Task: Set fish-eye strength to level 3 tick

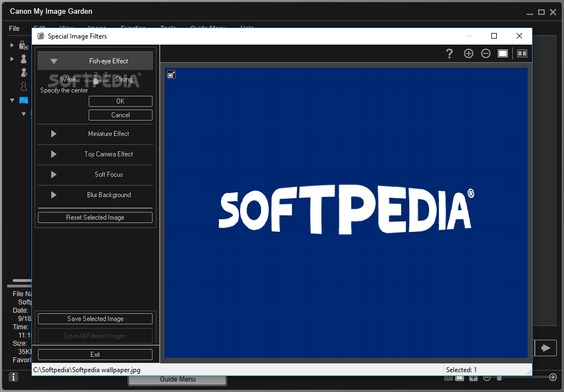Action: tap(105, 75)
